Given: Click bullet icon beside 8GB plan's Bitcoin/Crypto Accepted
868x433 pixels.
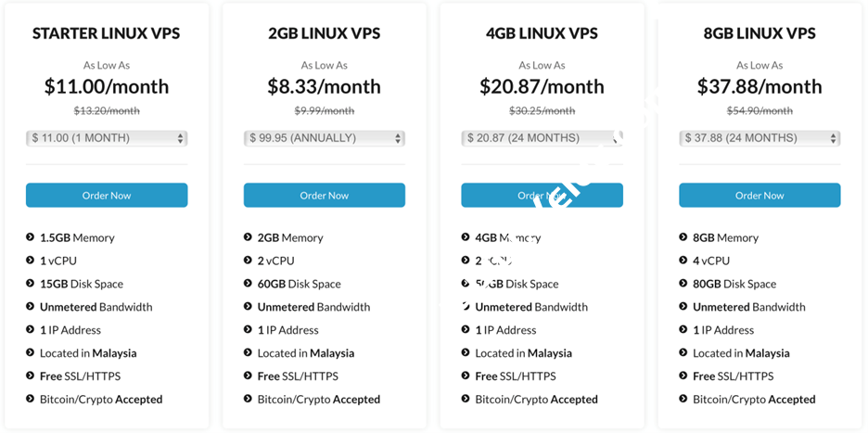Looking at the screenshot, I should coord(683,399).
